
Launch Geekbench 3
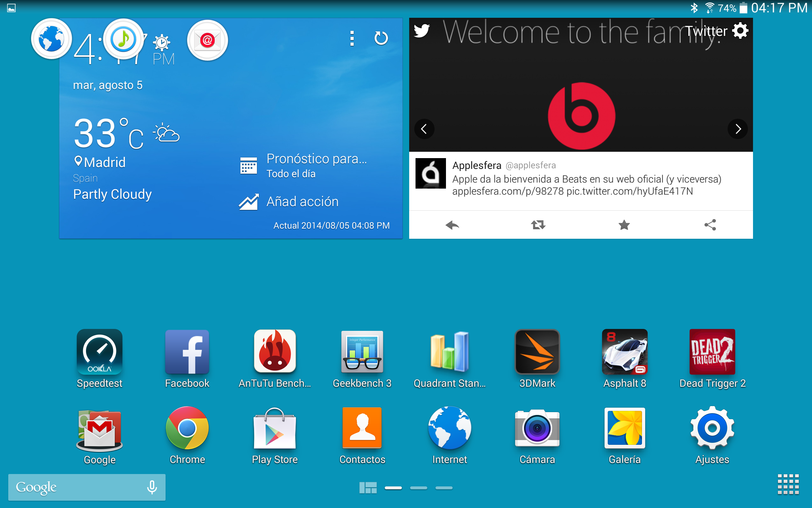[x=362, y=352]
